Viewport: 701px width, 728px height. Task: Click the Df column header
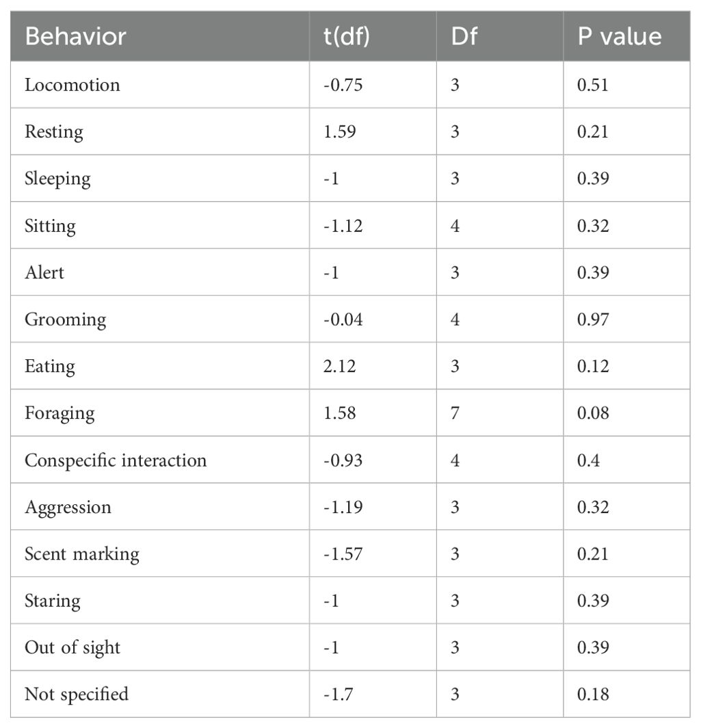[x=464, y=37]
